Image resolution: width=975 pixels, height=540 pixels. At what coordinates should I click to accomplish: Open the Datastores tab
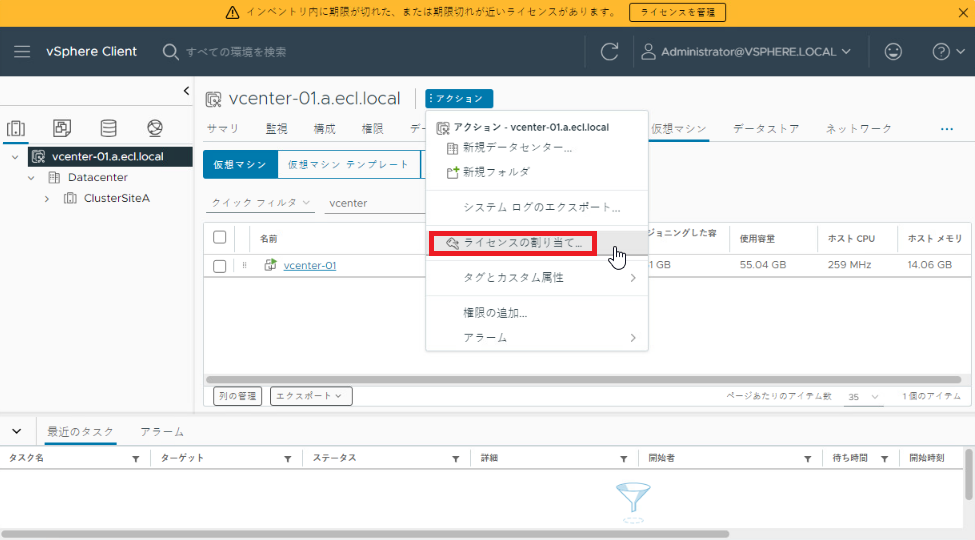765,129
